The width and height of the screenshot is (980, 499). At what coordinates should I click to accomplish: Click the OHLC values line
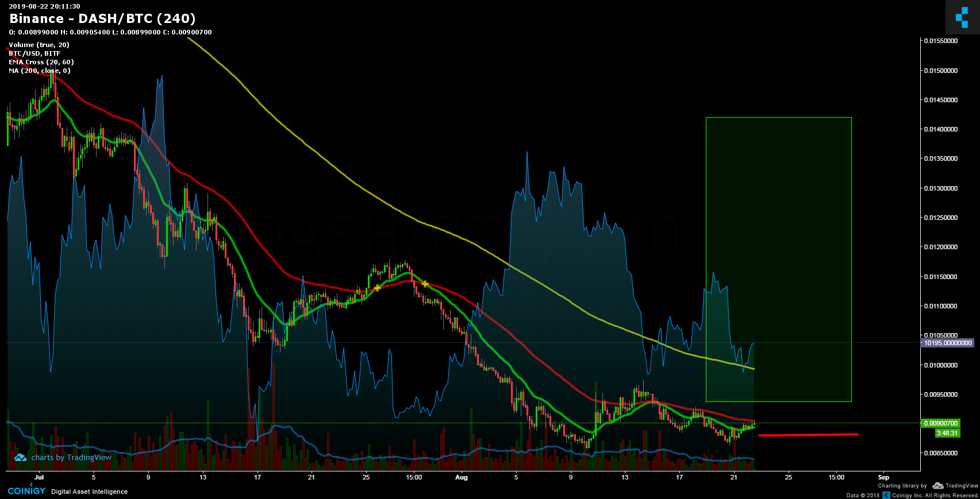tap(110, 32)
